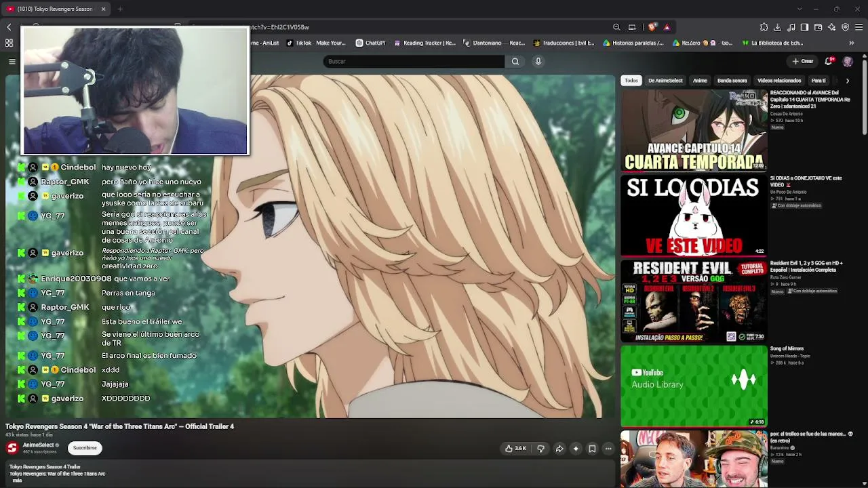Click the 'Suscribirse' button
Screen dimensions: 868x488
click(85, 448)
